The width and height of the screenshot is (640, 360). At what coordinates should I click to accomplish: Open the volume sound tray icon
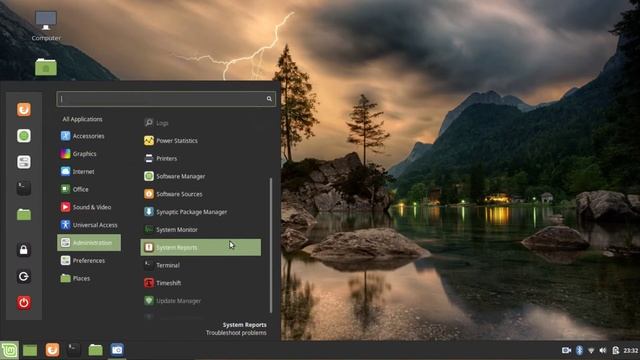(x=603, y=350)
